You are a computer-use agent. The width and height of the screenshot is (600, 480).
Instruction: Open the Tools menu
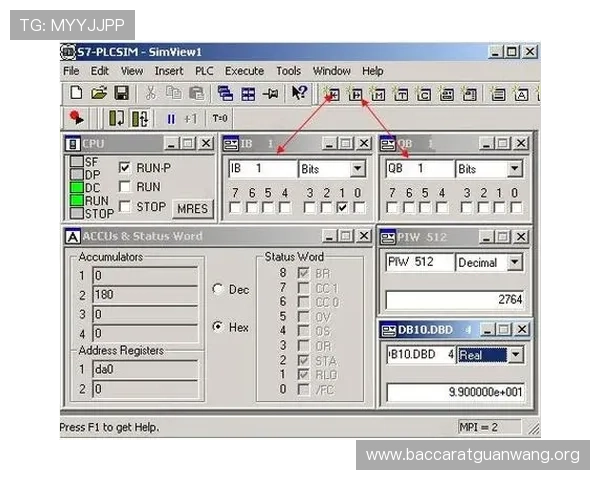[x=289, y=71]
